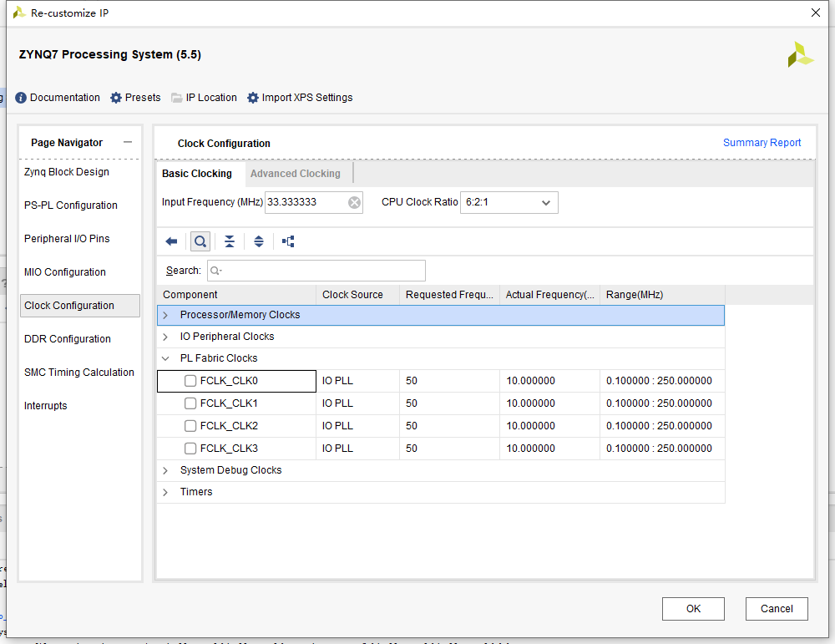Screen dimensions: 835x644
Task: Close the Re-customize IP dialog
Action: tap(815, 13)
